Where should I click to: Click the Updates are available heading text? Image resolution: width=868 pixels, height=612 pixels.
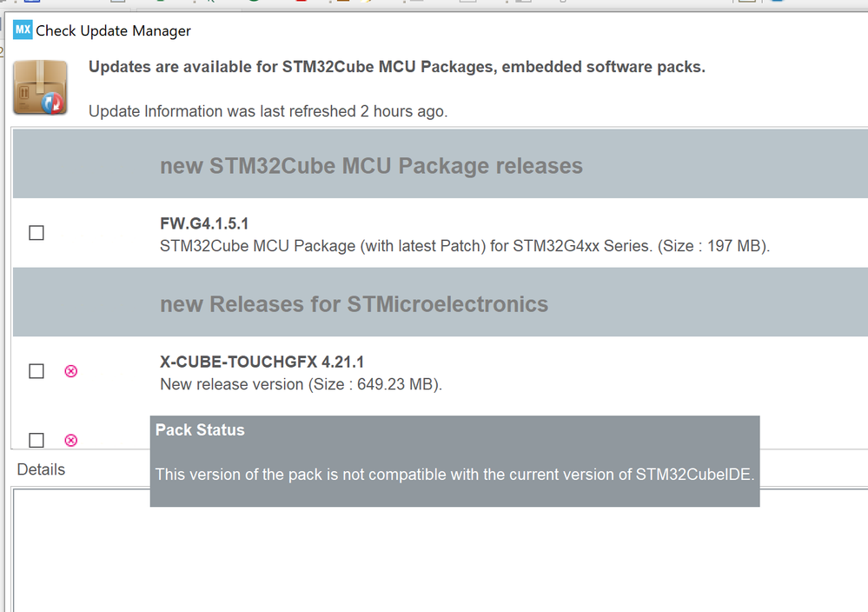click(397, 67)
